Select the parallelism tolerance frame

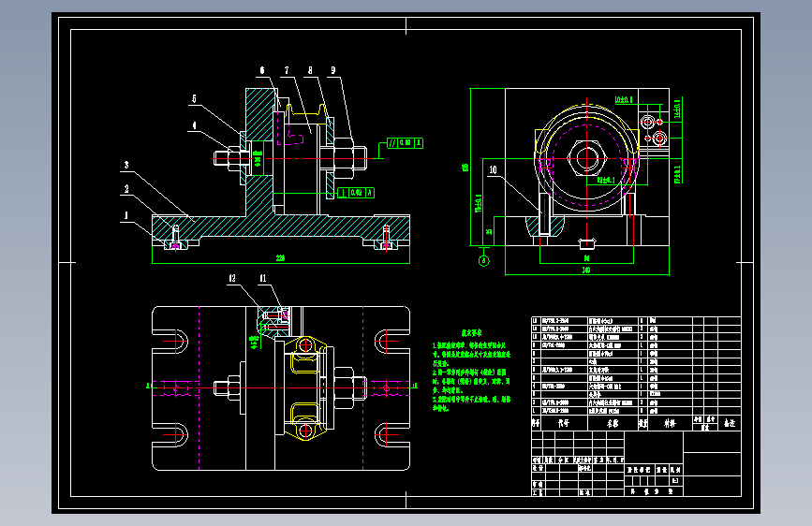[x=405, y=143]
